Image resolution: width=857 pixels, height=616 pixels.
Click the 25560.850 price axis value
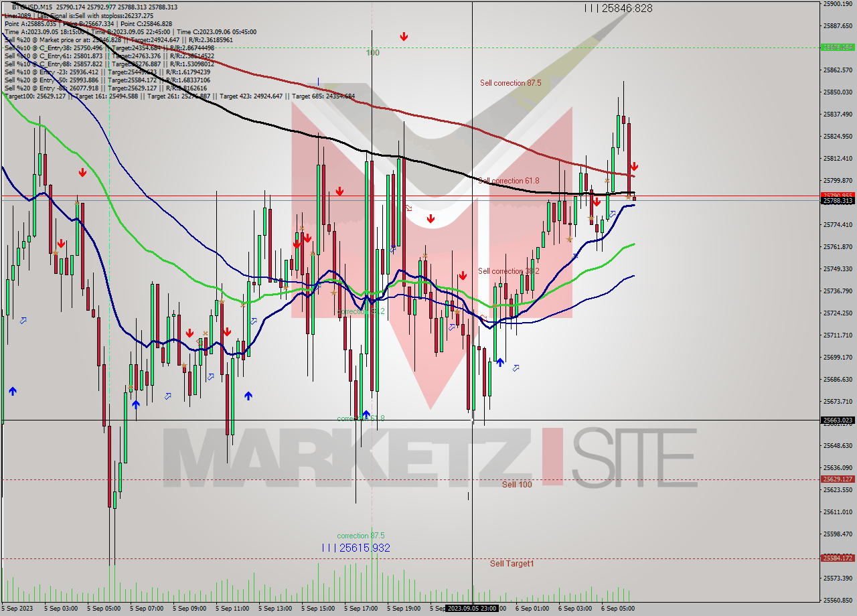click(838, 600)
